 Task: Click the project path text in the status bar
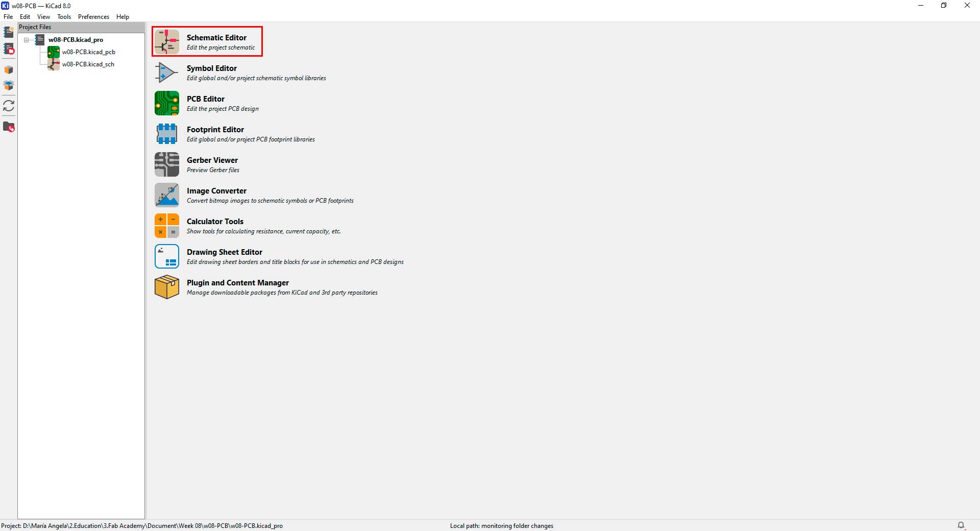pos(142,526)
